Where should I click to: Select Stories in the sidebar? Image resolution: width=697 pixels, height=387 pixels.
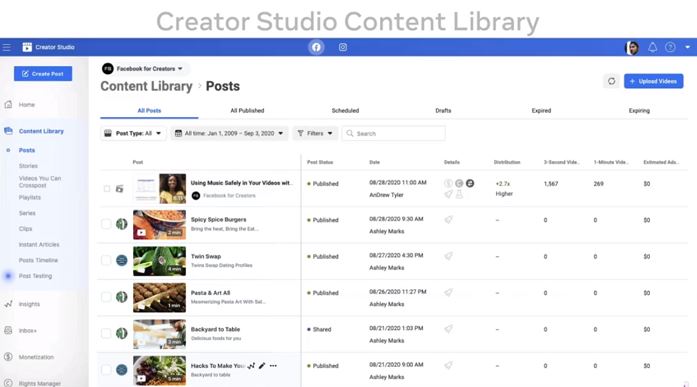click(28, 166)
